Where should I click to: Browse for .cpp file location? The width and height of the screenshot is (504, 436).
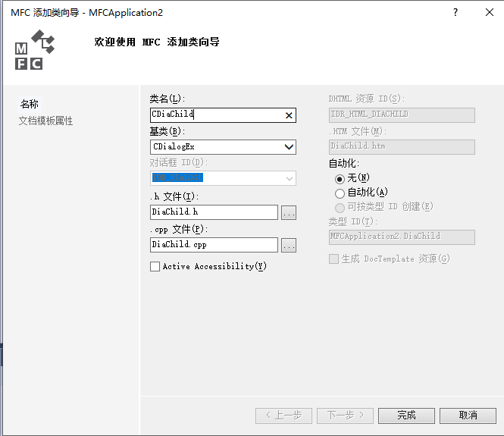[x=289, y=245]
